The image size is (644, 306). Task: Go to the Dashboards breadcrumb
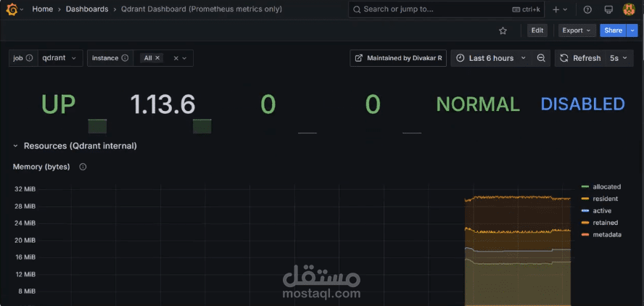point(87,9)
